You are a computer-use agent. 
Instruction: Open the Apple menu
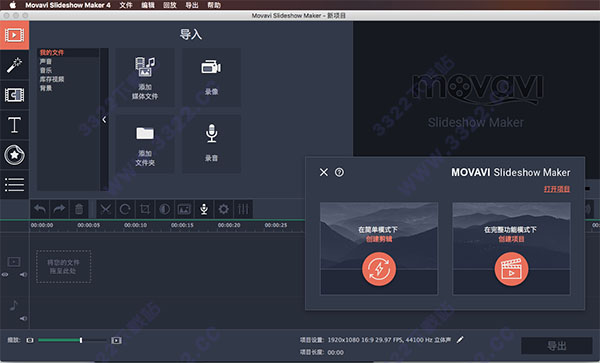pos(13,5)
